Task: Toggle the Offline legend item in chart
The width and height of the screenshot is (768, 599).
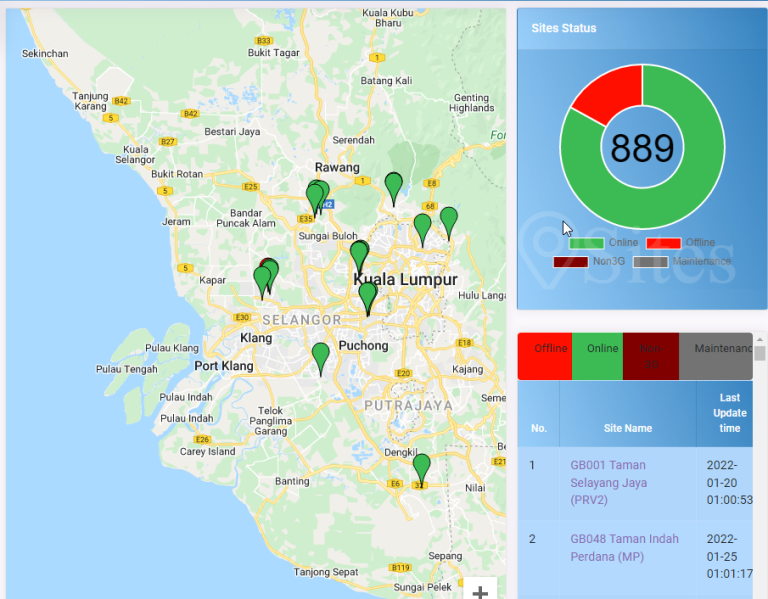Action: pos(663,243)
